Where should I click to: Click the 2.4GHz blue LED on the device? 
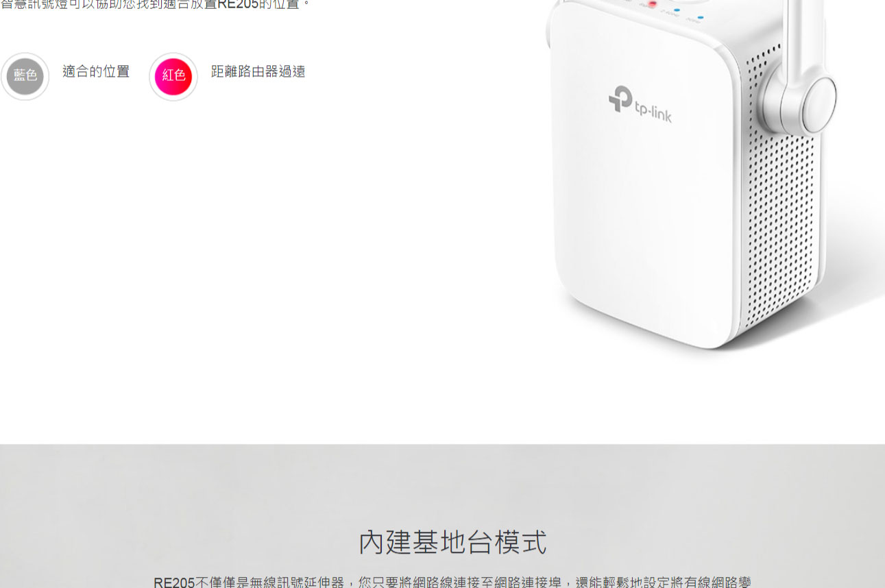[676, 10]
